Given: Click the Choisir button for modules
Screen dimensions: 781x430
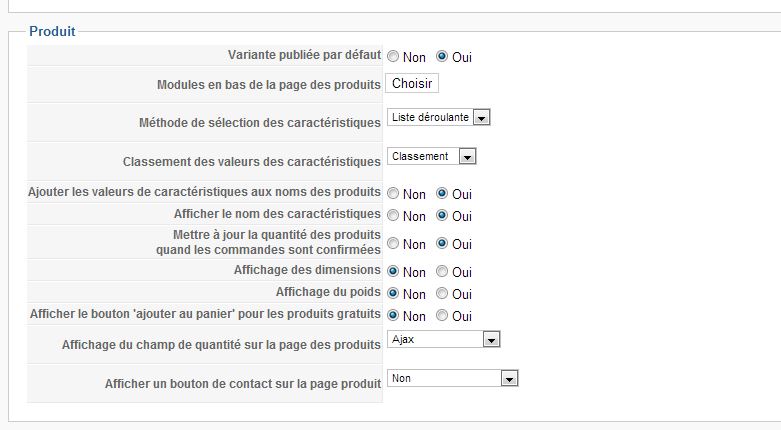Looking at the screenshot, I should pyautogui.click(x=412, y=83).
